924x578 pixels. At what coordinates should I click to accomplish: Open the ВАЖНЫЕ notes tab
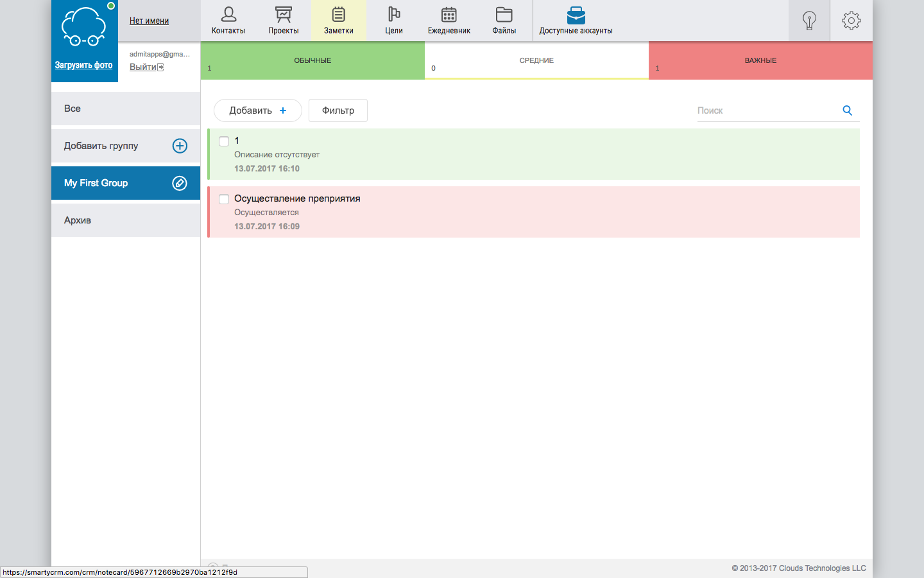click(760, 60)
